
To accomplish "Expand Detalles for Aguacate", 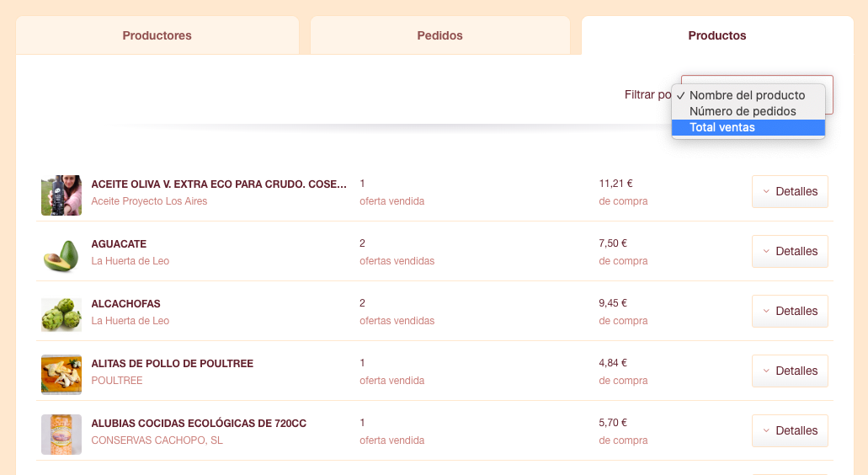I will (x=790, y=251).
